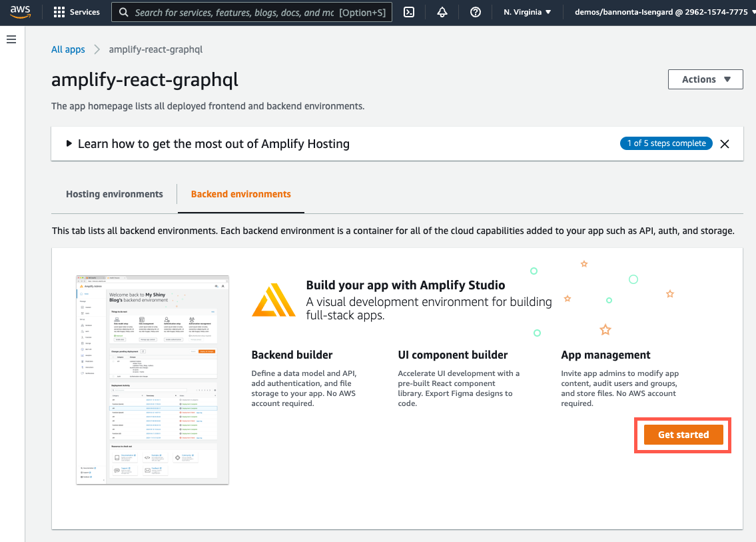This screenshot has height=542, width=756.
Task: Click the Amplify Admin preview screenshot
Action: [152, 379]
